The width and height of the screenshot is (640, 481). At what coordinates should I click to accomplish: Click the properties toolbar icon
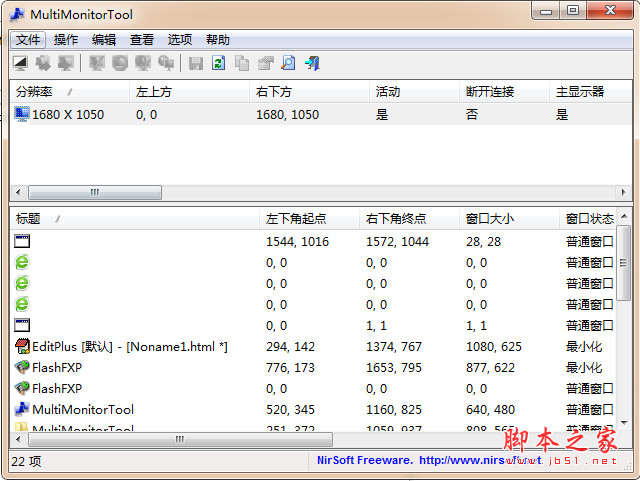pyautogui.click(x=265, y=64)
